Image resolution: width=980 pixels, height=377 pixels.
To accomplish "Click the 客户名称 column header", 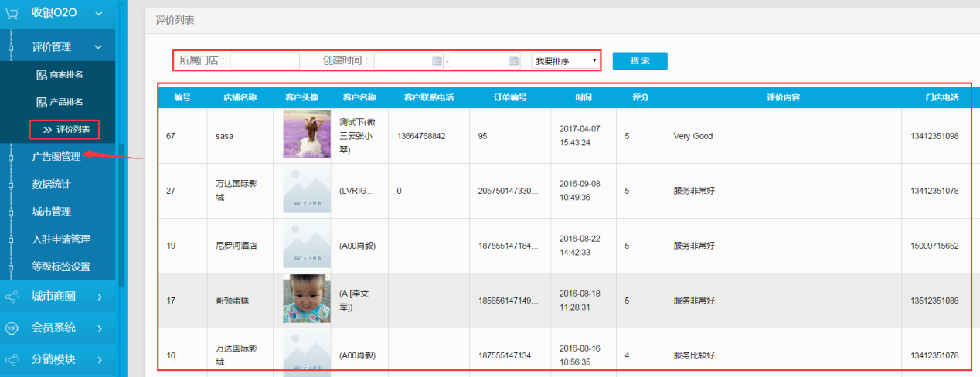I will tap(359, 97).
